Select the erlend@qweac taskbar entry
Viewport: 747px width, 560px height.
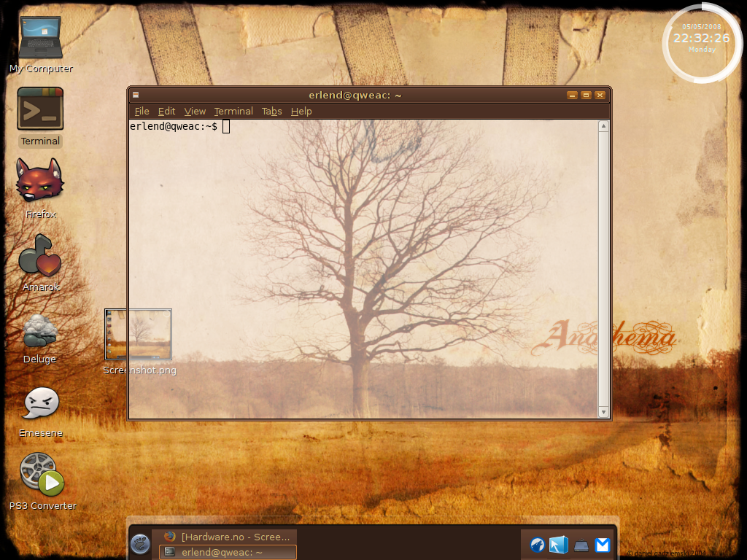click(228, 553)
